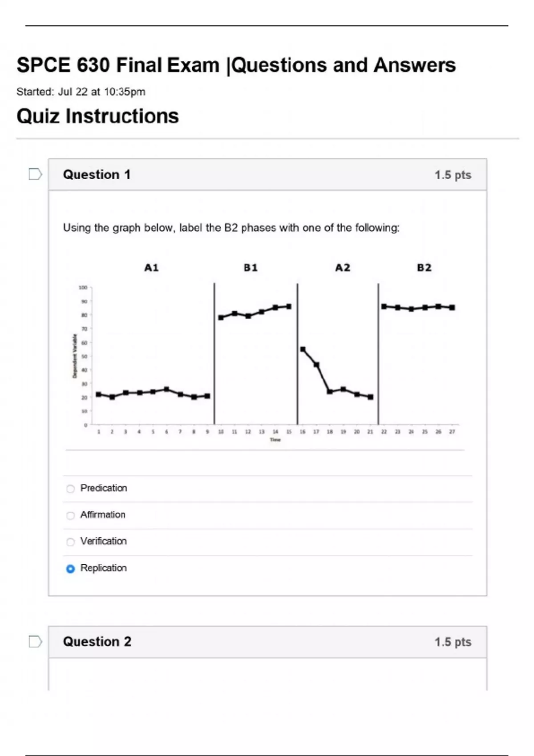
Task: Click the A1 phase label on graph
Action: pyautogui.click(x=151, y=268)
